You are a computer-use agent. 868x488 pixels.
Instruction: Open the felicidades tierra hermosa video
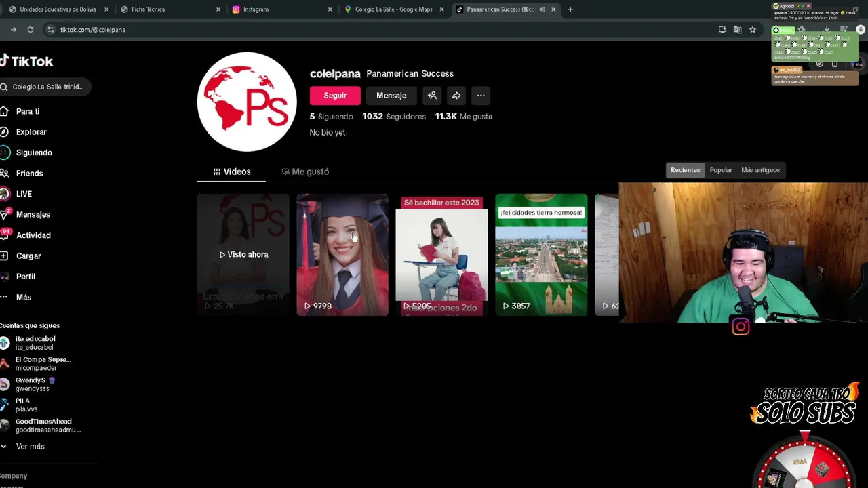[541, 255]
